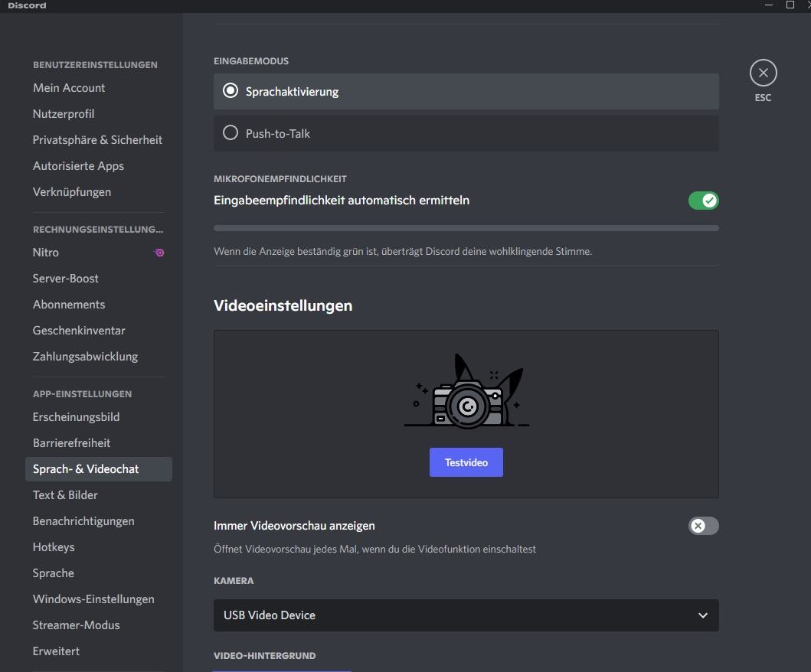Click the APP-EINSTELLUNGEN sidebar header
Viewport: 811px width, 672px height.
tap(82, 394)
